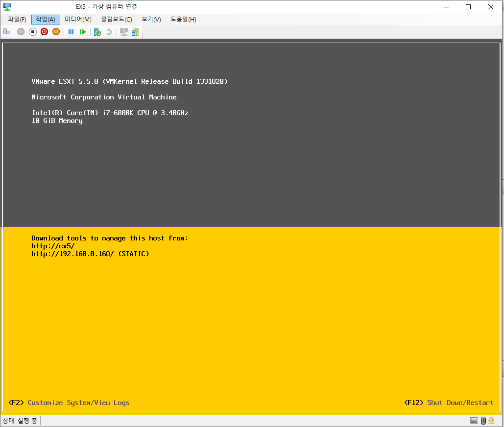Image resolution: width=504 pixels, height=427 pixels.
Task: Reset the VM with green play-bar icon
Action: [x=83, y=32]
